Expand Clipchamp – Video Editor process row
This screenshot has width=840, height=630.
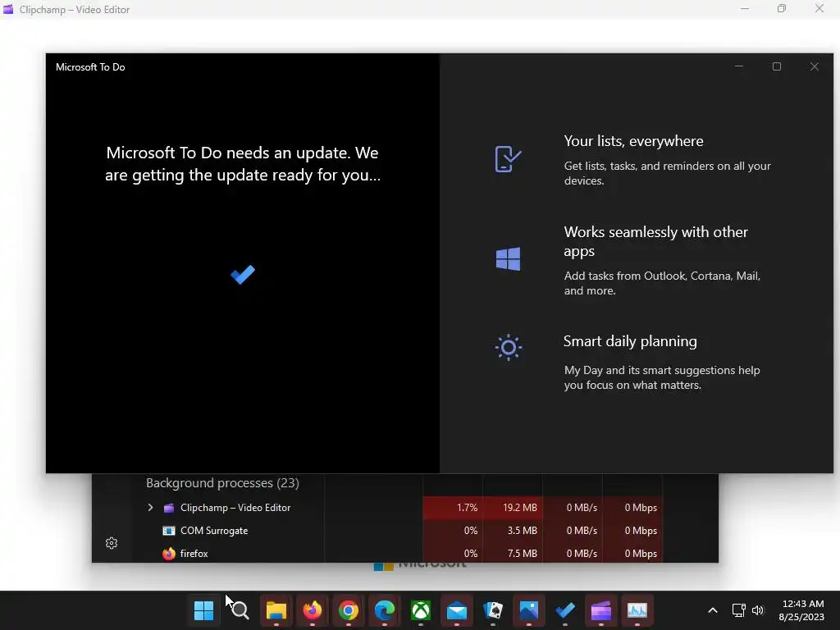[151, 507]
